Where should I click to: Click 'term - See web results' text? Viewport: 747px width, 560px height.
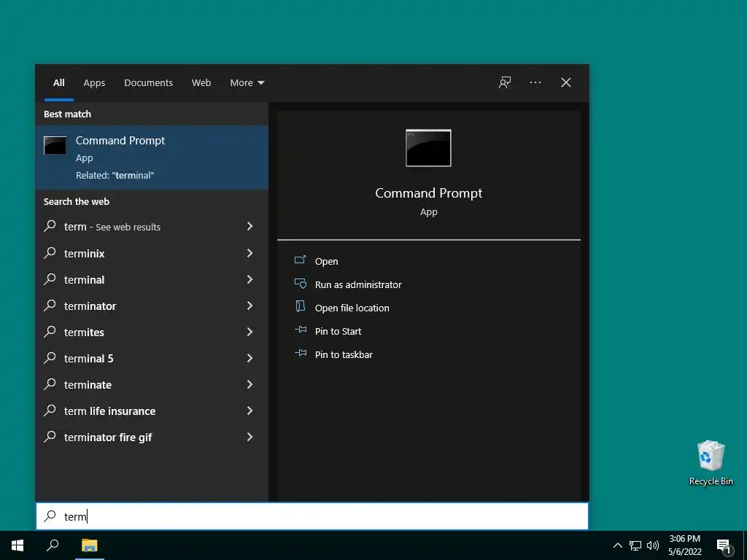click(112, 227)
